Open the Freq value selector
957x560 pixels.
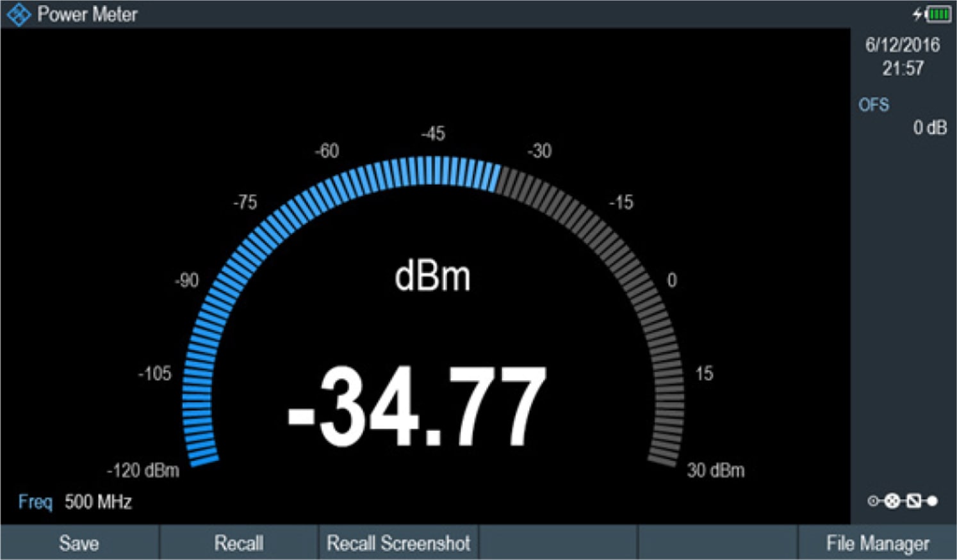(x=35, y=503)
